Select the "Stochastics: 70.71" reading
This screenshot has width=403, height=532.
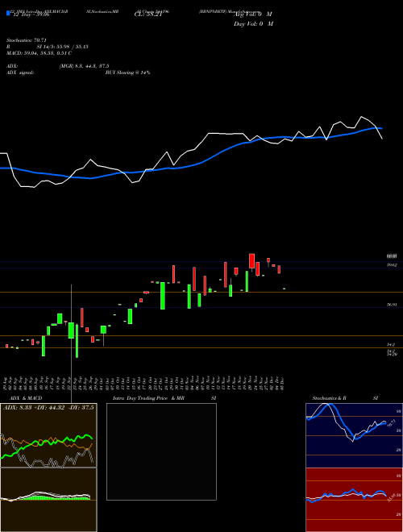pyautogui.click(x=26, y=40)
